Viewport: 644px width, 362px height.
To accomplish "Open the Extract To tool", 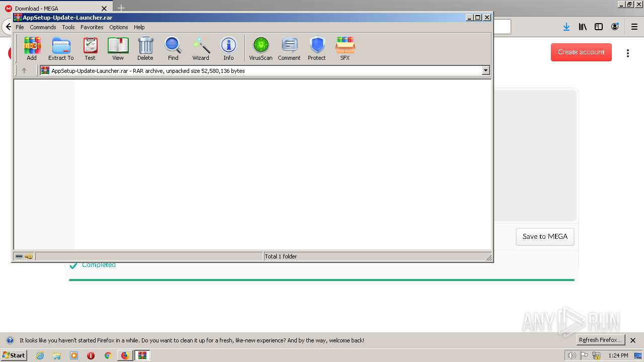I will 61,49.
